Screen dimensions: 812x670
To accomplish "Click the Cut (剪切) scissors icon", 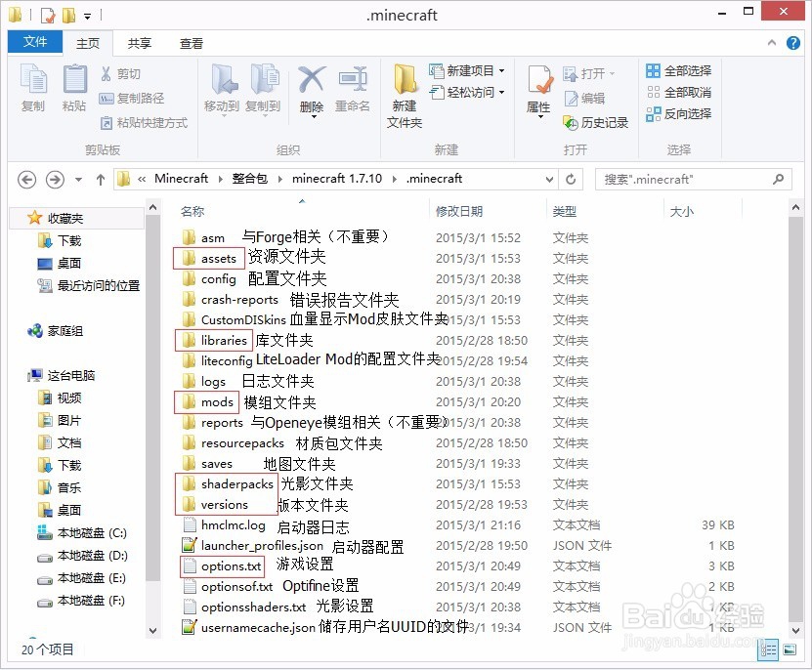I will [107, 73].
